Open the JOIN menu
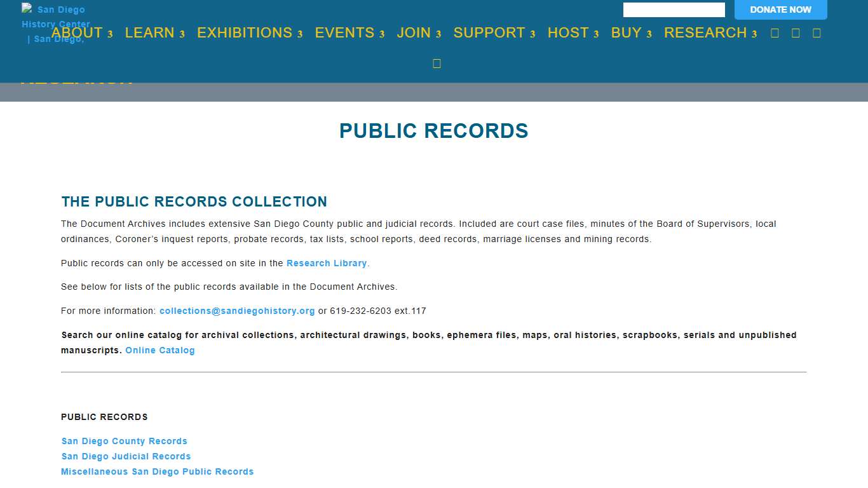868x488 pixels. click(x=414, y=32)
